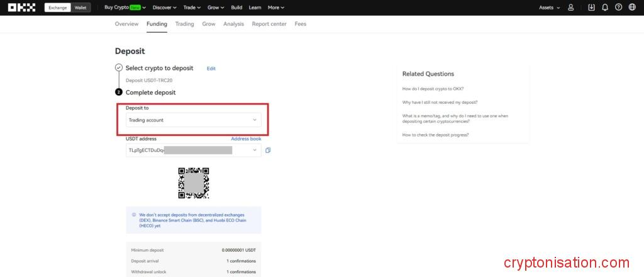Screen dimensions: 644x277
Task: Open 'How to check the deposit progress?'
Action: click(x=435, y=135)
